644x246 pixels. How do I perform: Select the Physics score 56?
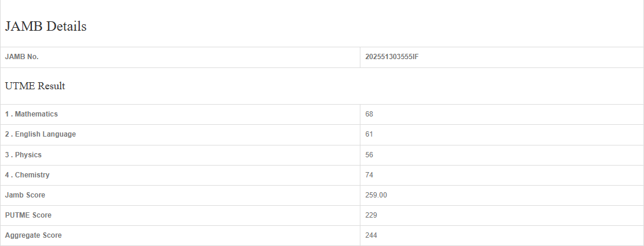click(369, 155)
